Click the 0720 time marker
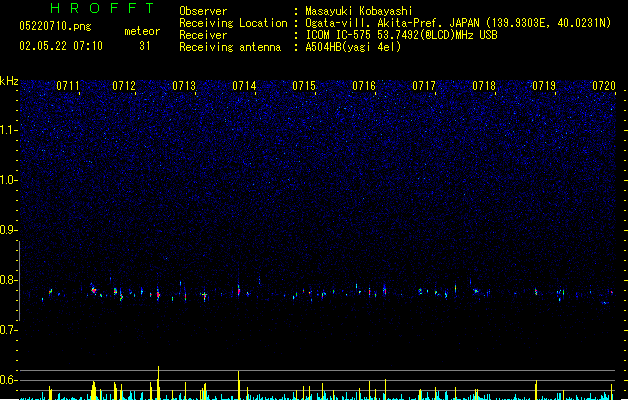This screenshot has height=400, width=629. pos(604,86)
